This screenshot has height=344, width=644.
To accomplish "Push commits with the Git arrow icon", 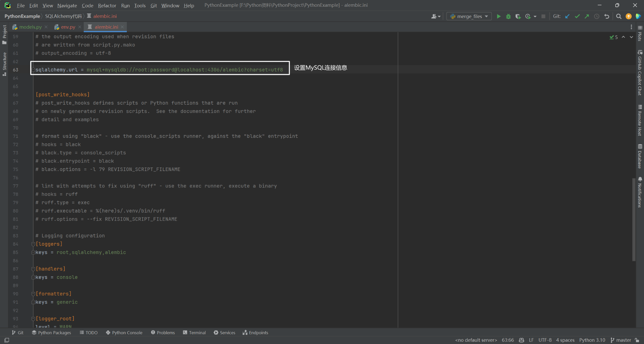I will click(x=587, y=16).
